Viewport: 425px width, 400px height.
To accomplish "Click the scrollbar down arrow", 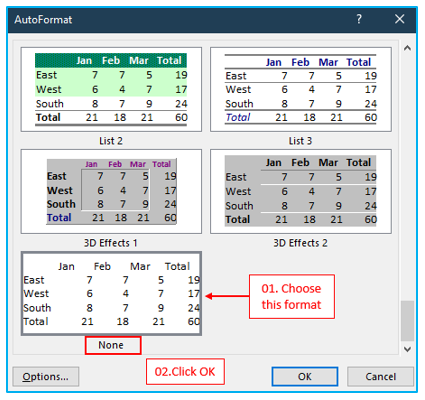I will tap(407, 349).
